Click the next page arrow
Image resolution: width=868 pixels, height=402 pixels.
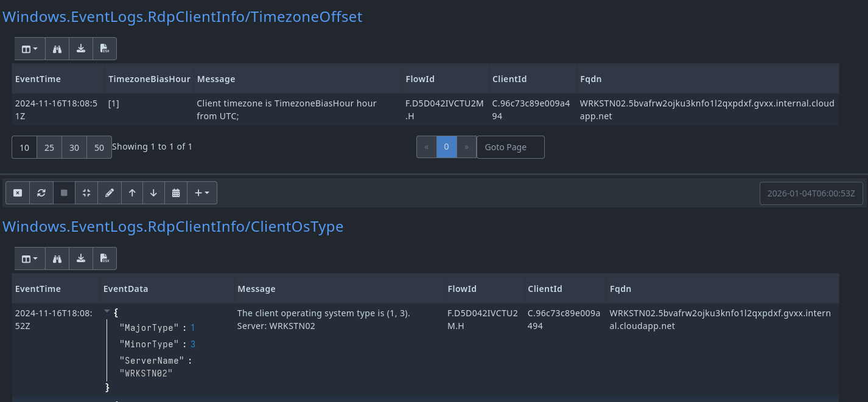tap(466, 147)
